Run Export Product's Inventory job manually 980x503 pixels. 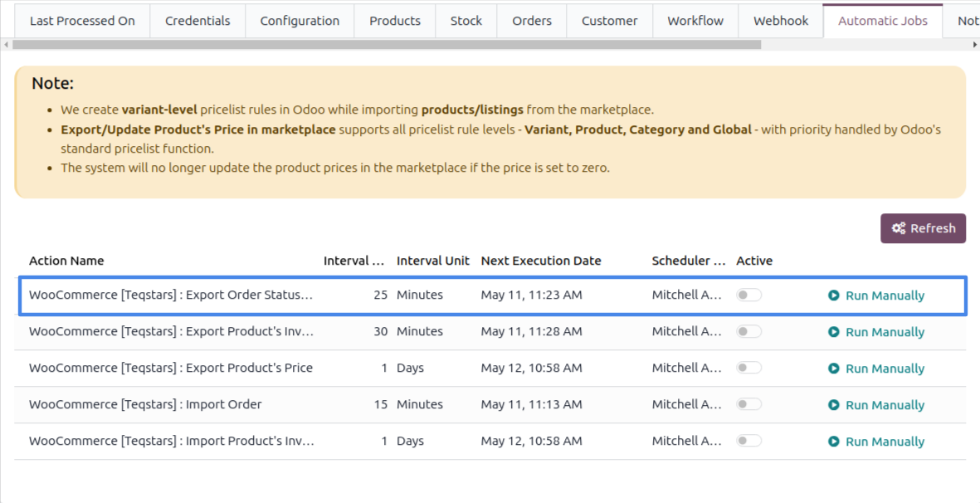(x=876, y=332)
